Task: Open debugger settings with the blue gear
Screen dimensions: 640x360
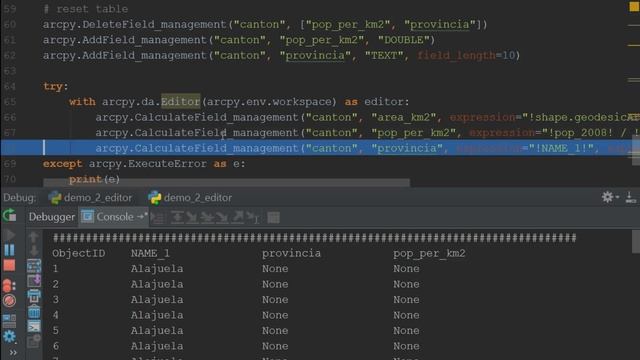Action: click(x=9, y=336)
